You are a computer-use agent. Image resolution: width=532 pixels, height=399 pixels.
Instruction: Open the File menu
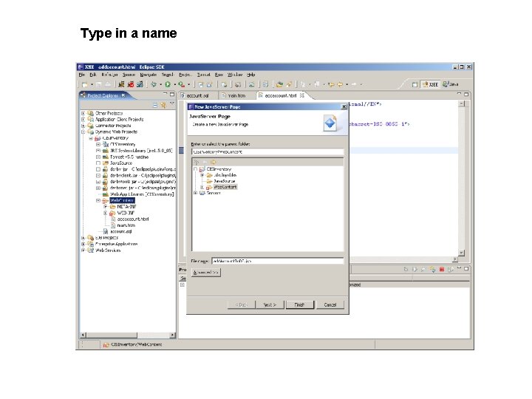pos(82,75)
